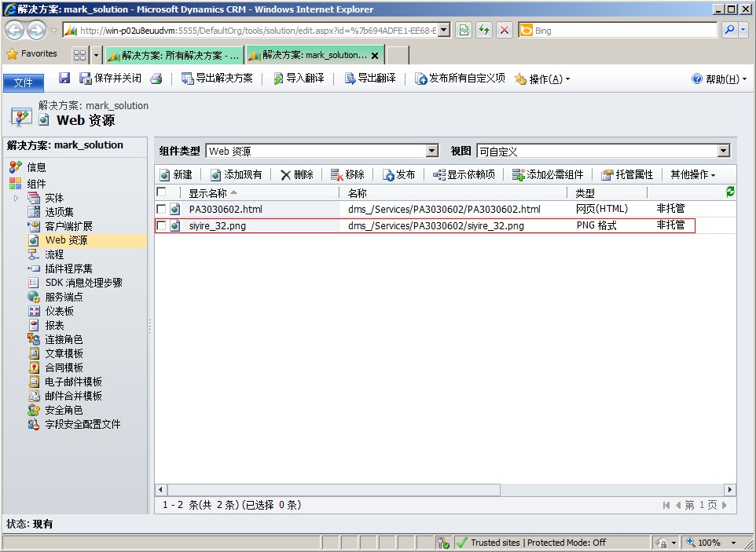The width and height of the screenshot is (756, 552).
Task: Click 导入翻译 import translations
Action: pyautogui.click(x=299, y=78)
